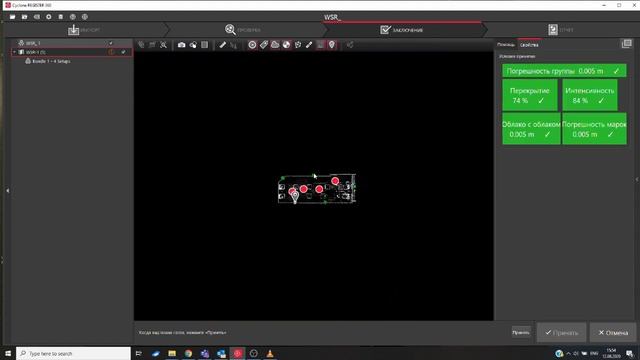Select the measure ruler tool
The image size is (640, 360).
click(222, 45)
